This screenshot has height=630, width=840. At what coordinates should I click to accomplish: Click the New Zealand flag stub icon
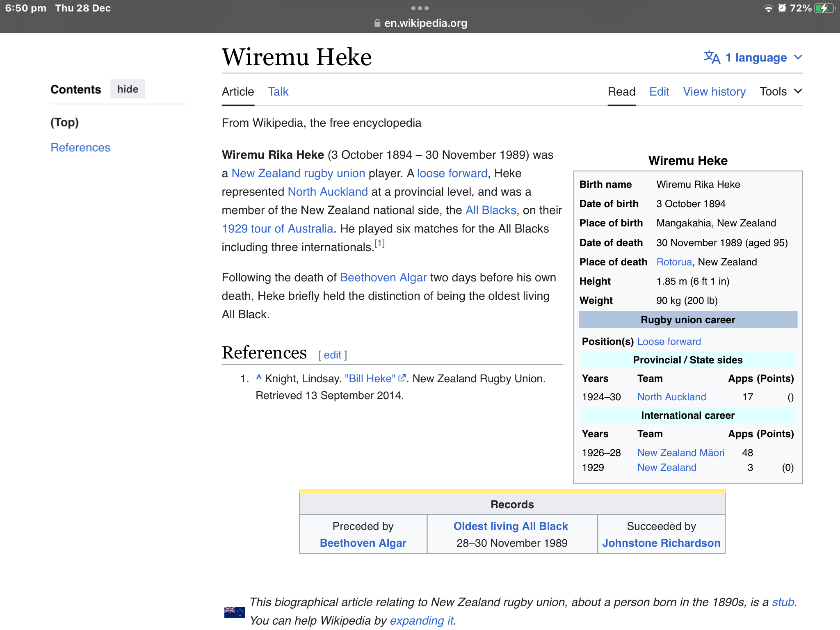234,612
